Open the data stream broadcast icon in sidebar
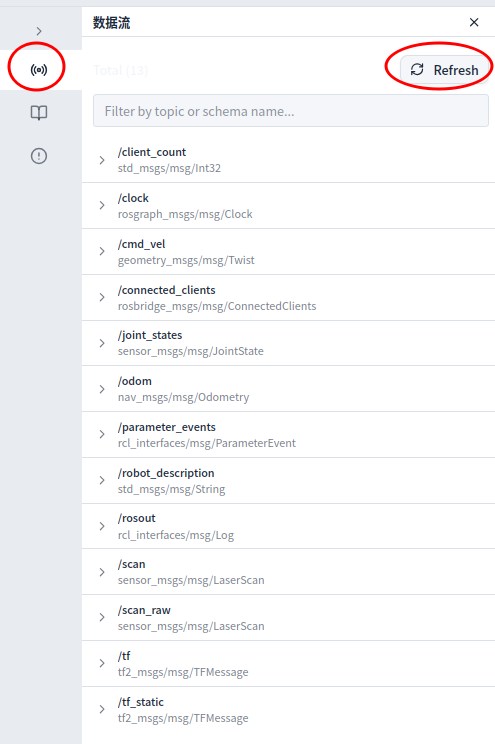 [x=39, y=70]
